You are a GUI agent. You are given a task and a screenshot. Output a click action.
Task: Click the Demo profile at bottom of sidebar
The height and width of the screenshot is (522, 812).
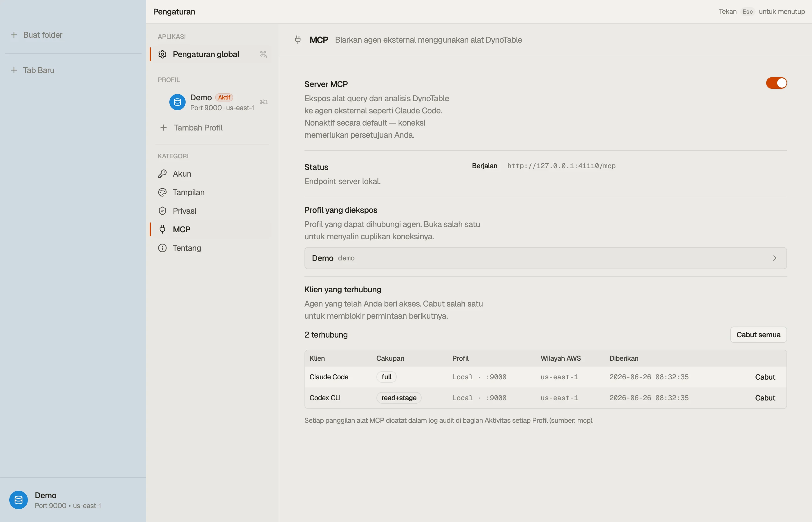73,500
